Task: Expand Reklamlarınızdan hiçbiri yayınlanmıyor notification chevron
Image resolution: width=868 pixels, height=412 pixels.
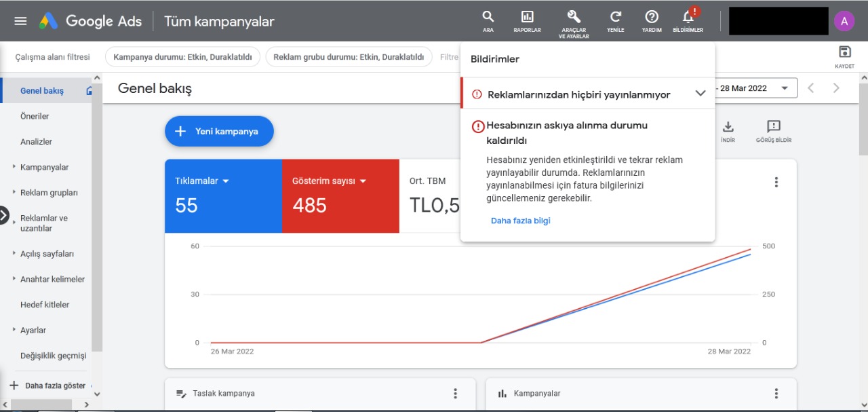Action: 701,94
